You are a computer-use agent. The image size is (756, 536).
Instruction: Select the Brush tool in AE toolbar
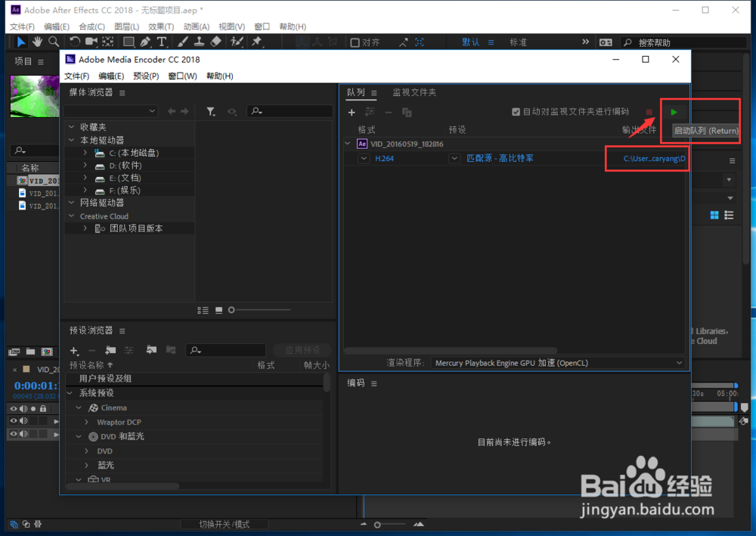[x=181, y=42]
